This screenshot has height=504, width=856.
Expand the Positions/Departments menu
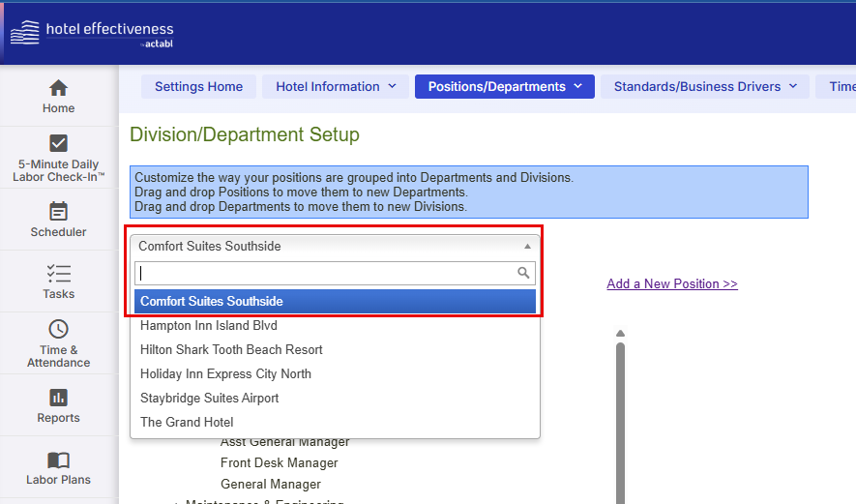pyautogui.click(x=504, y=87)
